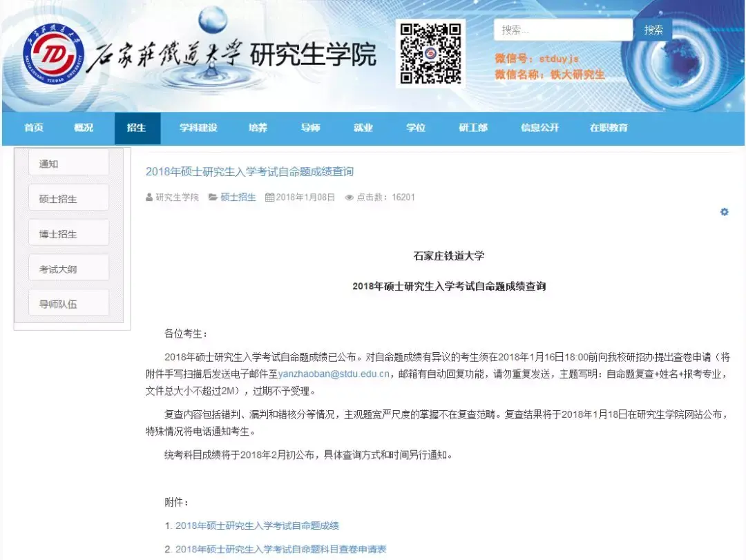746x560 pixels.
Task: Open the article settings gear icon
Action: coord(724,212)
